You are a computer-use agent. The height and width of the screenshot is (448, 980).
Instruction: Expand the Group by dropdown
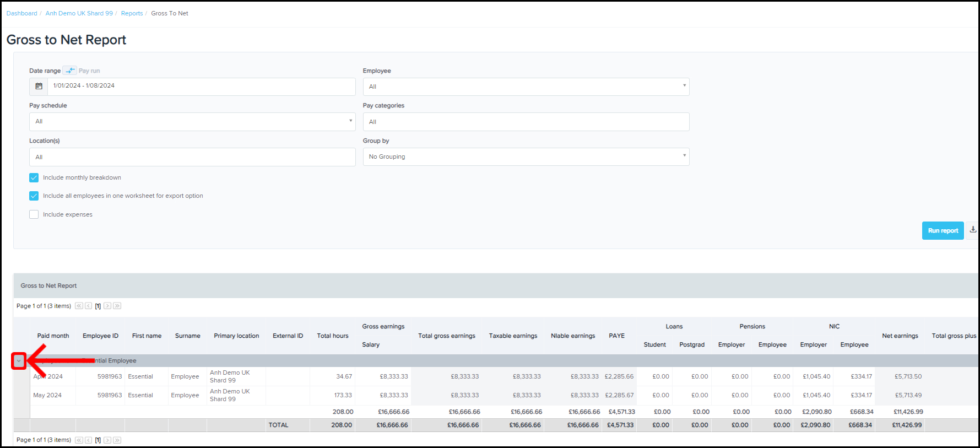pyautogui.click(x=526, y=157)
